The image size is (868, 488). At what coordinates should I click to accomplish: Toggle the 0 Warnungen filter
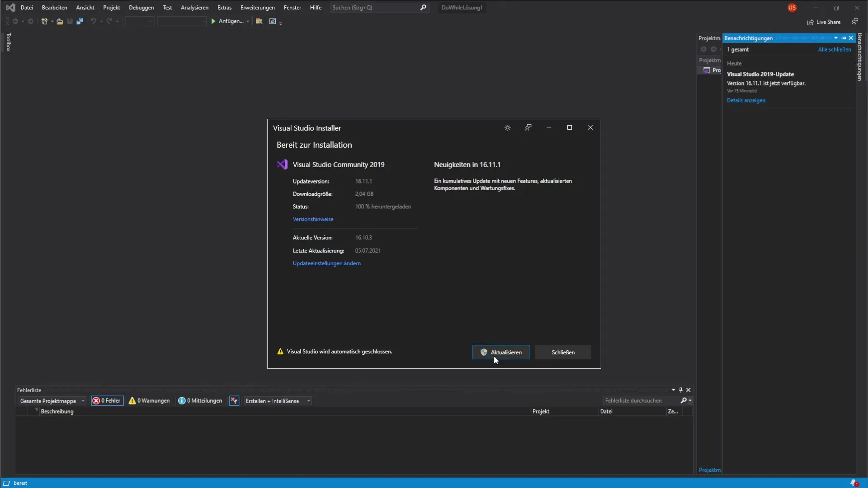[x=149, y=401]
